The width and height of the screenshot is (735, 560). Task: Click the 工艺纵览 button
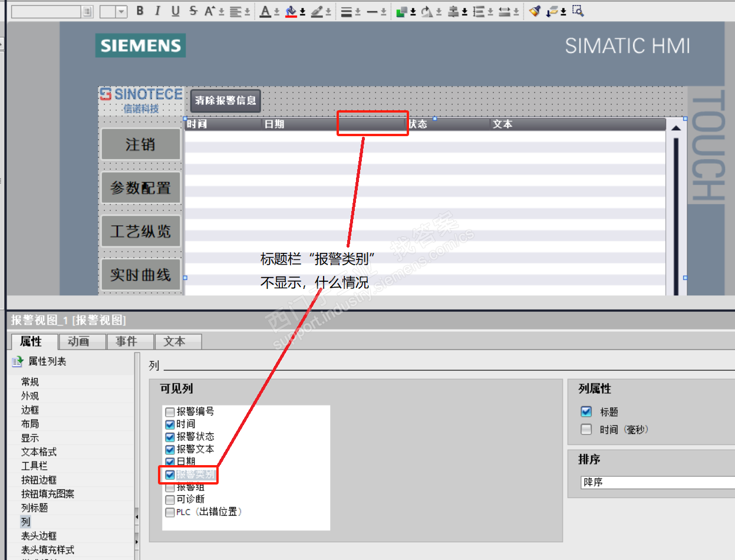pos(140,231)
